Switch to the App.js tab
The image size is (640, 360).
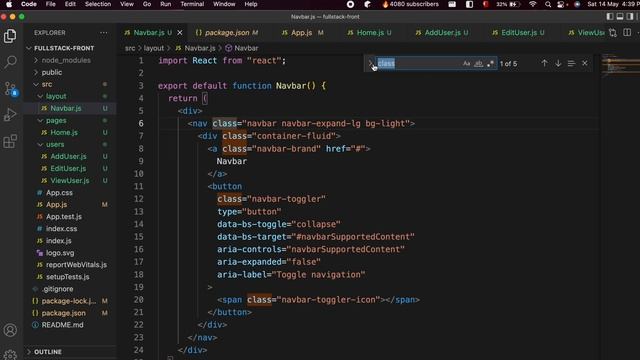click(x=302, y=33)
